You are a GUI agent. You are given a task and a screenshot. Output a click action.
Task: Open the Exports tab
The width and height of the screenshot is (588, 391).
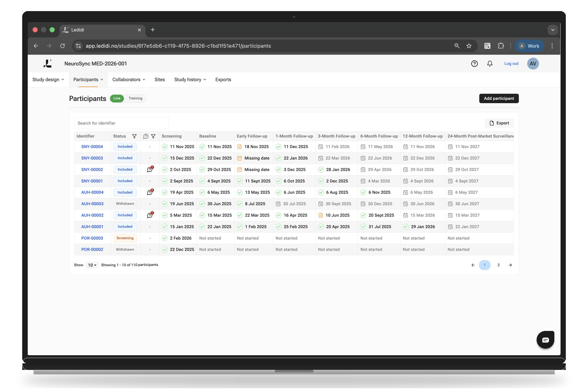pos(223,80)
